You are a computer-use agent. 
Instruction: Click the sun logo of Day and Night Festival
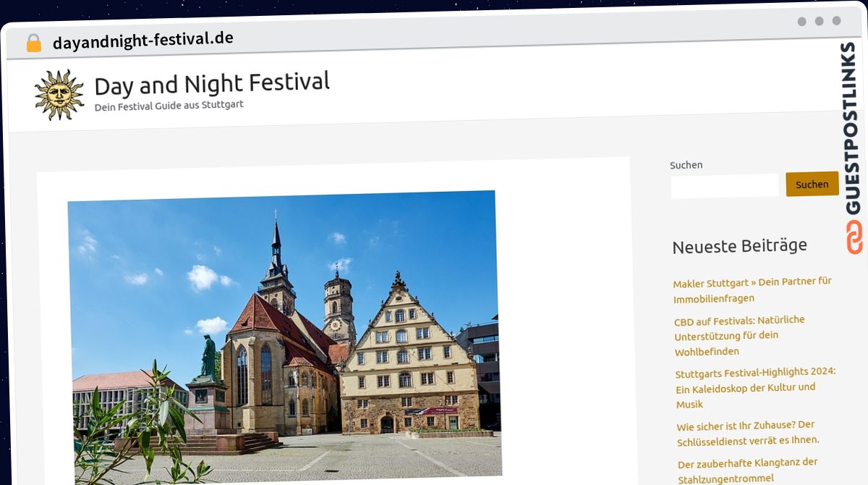(x=59, y=95)
